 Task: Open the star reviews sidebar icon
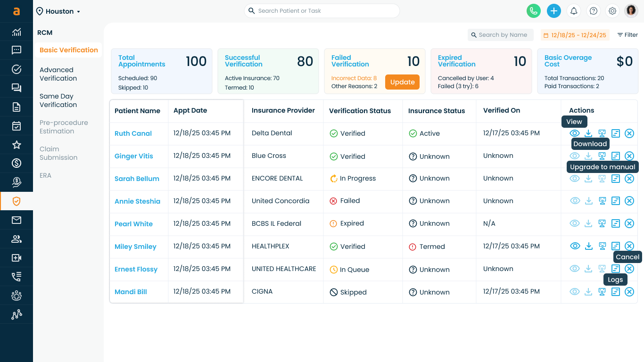click(17, 145)
